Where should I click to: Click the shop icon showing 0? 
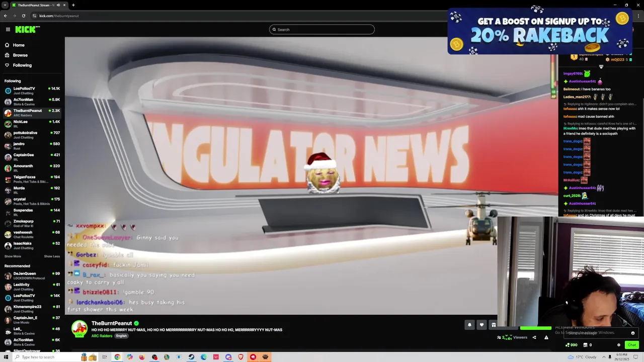pos(588,345)
